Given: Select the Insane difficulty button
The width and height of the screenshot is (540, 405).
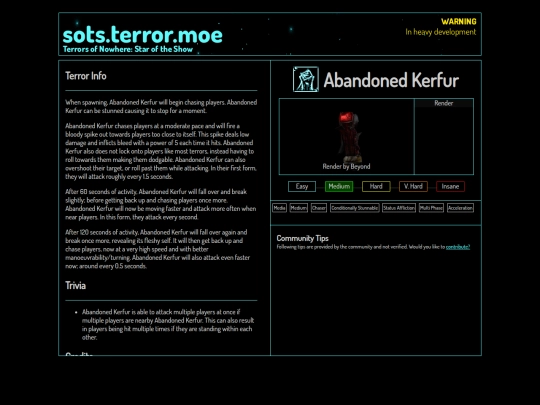Looking at the screenshot, I should [450, 186].
